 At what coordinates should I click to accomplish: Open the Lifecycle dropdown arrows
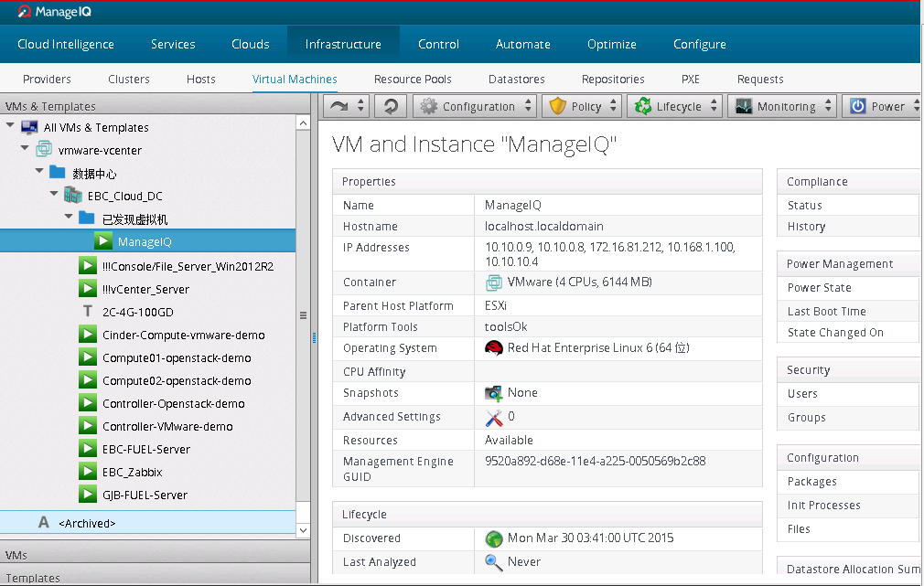tap(714, 106)
